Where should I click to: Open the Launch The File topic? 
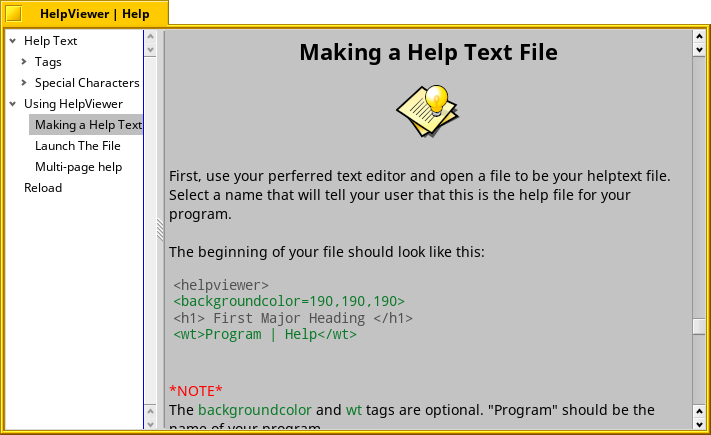click(x=78, y=146)
